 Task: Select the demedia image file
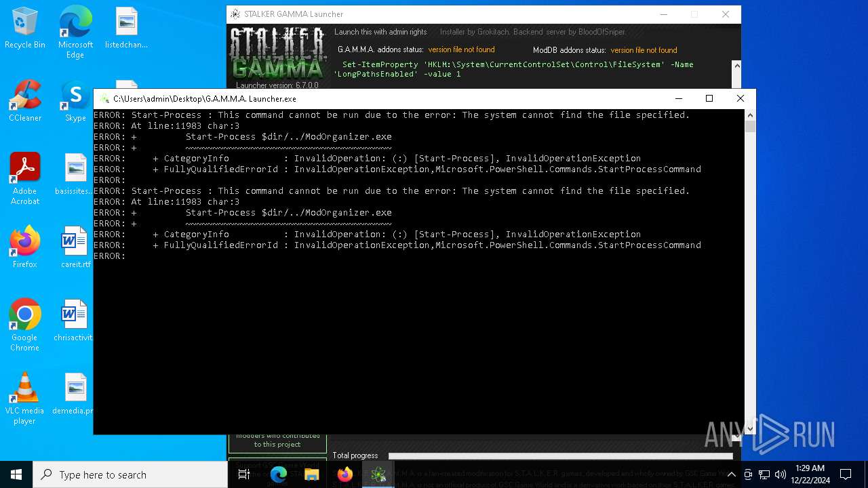click(73, 394)
